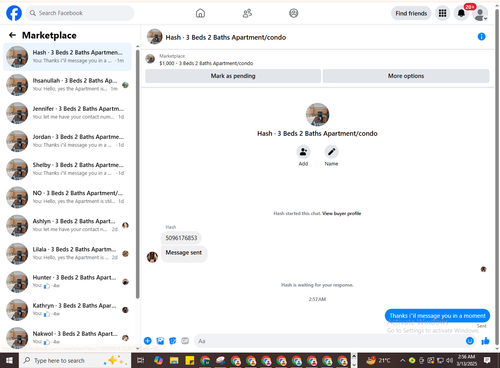Open the Friends icon in top navigation

[x=247, y=13]
